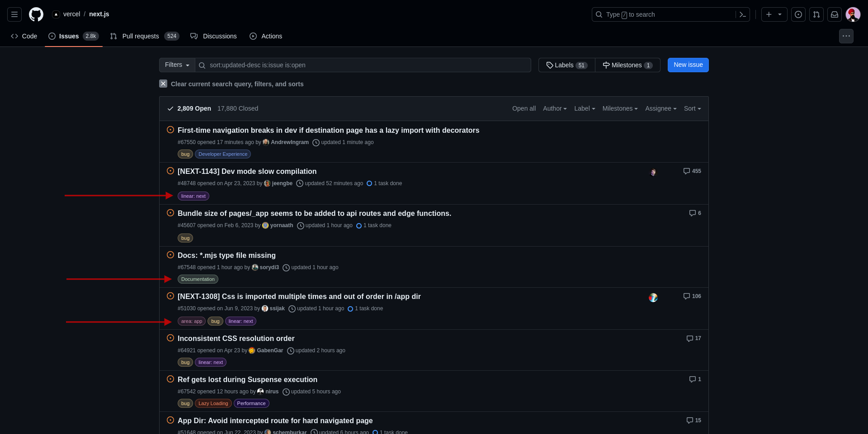Viewport: 868px width, 434px height.
Task: Clear current search query, filters, and sorts
Action: [231, 84]
